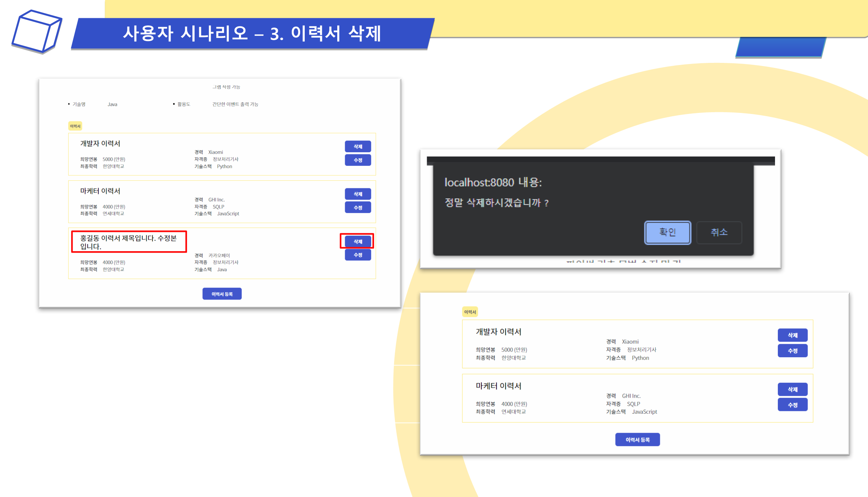The width and height of the screenshot is (868, 497).
Task: Delete 개발자 이력서 in bottom-right panel
Action: click(792, 335)
